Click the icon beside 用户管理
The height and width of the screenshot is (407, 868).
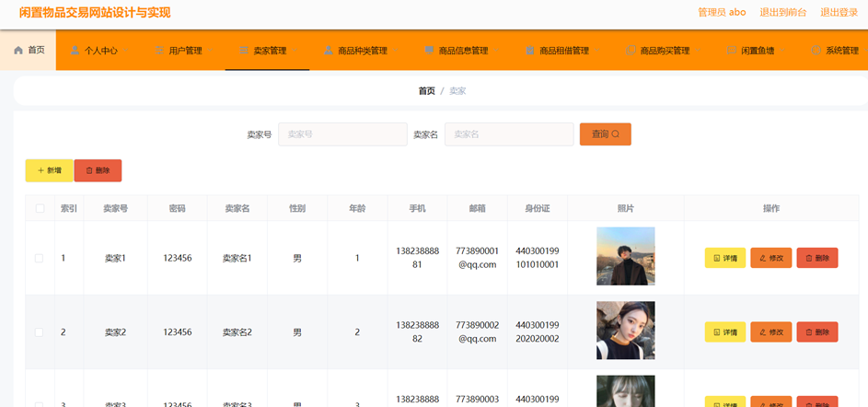[x=159, y=51]
